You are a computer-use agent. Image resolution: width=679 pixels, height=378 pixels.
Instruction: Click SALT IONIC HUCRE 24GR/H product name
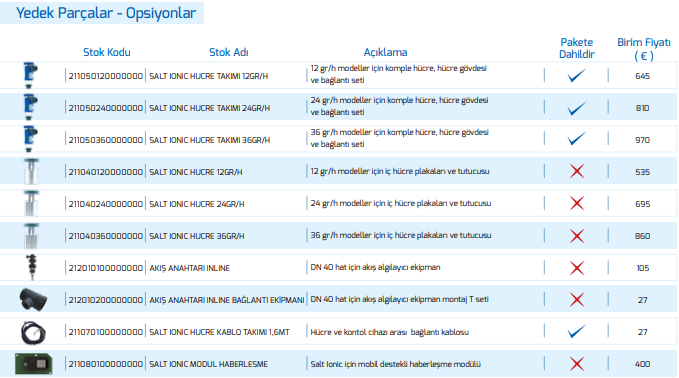(197, 204)
